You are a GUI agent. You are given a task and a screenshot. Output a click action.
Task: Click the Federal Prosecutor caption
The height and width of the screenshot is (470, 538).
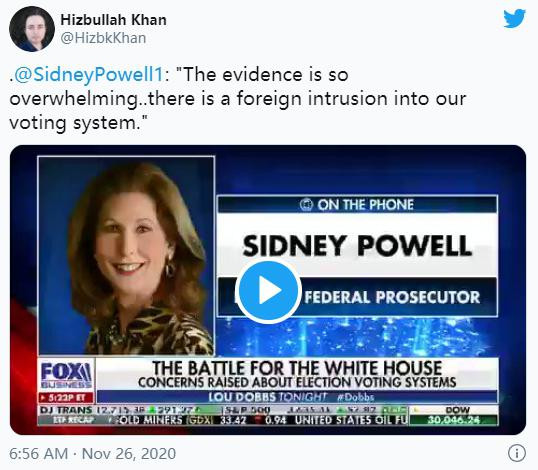tap(393, 297)
